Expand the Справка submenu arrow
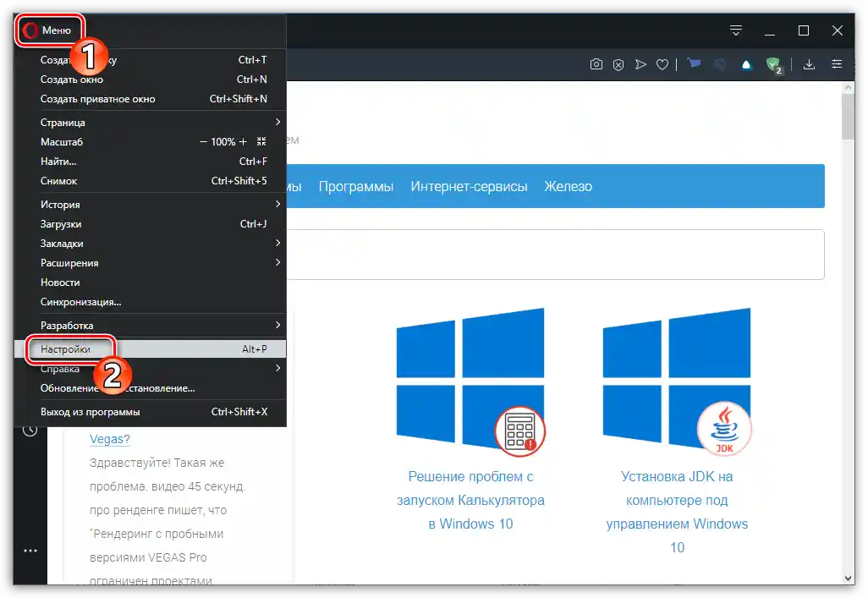 click(x=277, y=368)
